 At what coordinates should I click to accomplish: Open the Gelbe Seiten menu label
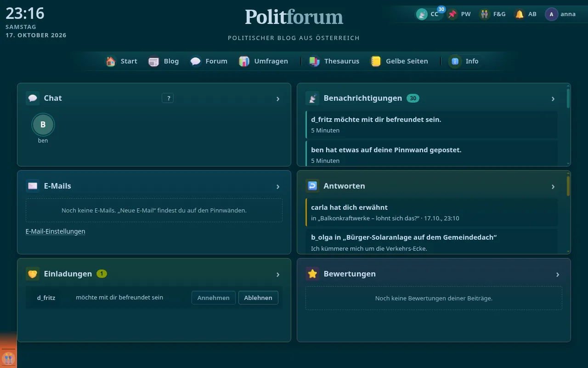point(407,61)
